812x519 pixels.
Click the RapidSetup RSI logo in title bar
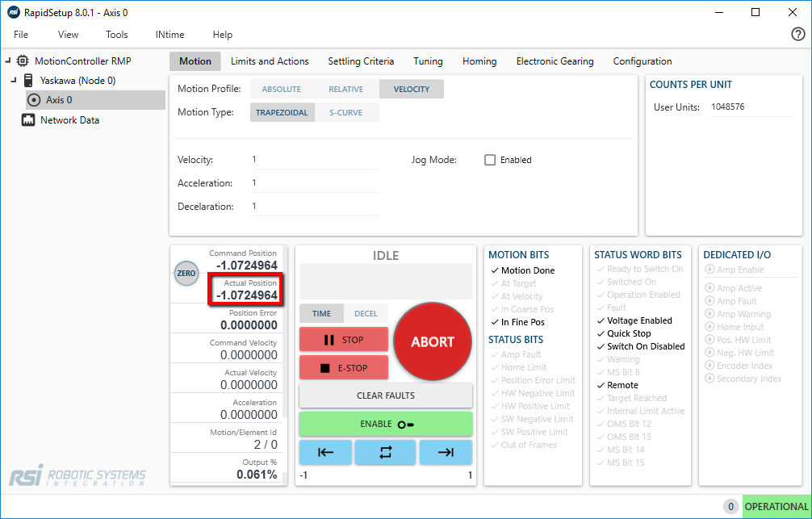(x=14, y=12)
